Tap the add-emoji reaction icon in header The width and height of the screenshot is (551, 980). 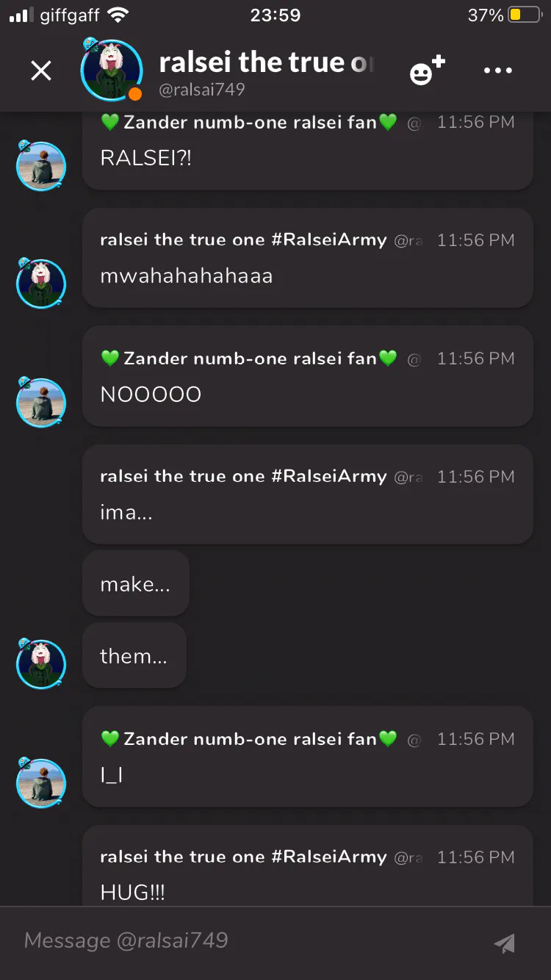pyautogui.click(x=427, y=71)
